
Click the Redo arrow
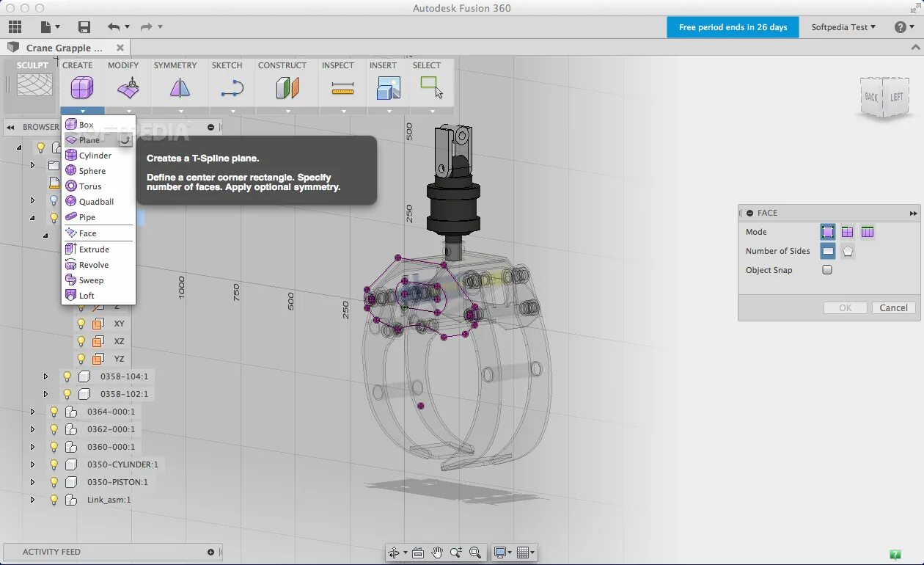pyautogui.click(x=147, y=27)
